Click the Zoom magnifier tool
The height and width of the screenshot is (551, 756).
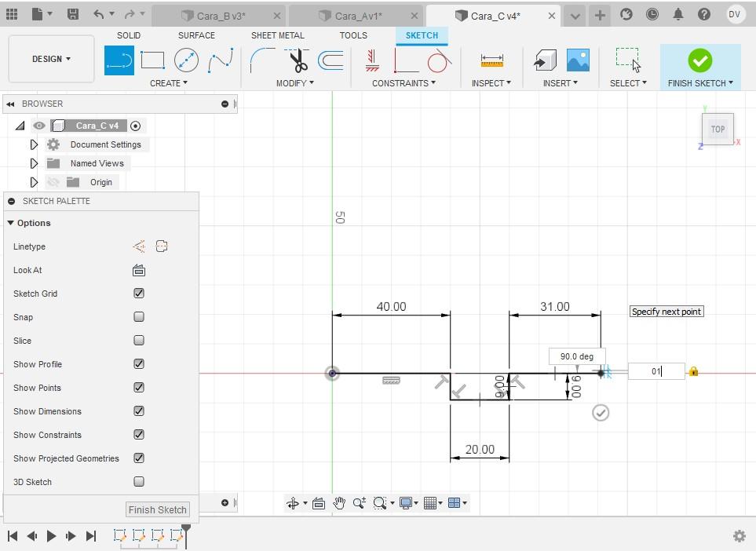[359, 503]
